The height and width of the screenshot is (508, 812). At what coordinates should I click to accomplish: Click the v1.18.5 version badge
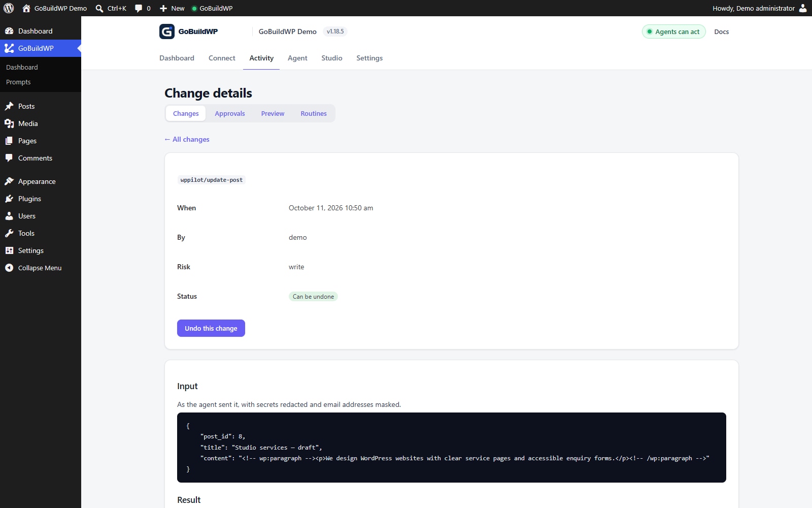[x=335, y=31]
